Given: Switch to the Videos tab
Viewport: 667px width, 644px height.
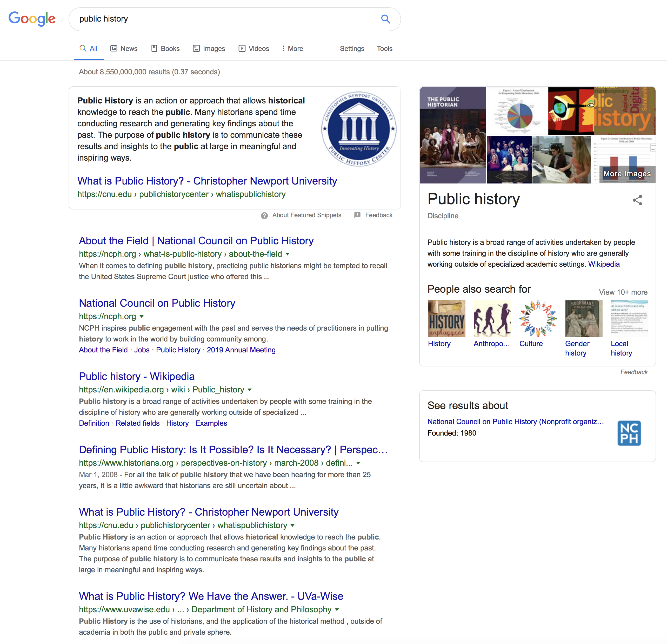Looking at the screenshot, I should [254, 49].
